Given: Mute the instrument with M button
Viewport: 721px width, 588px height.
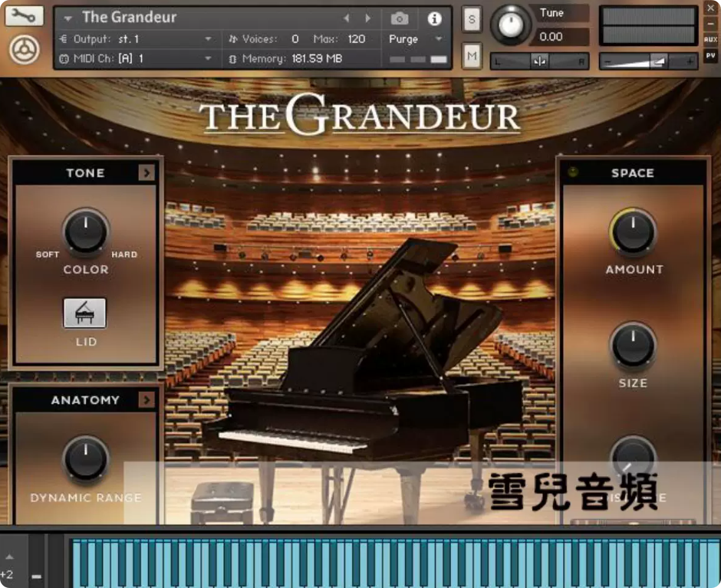Looking at the screenshot, I should [472, 56].
